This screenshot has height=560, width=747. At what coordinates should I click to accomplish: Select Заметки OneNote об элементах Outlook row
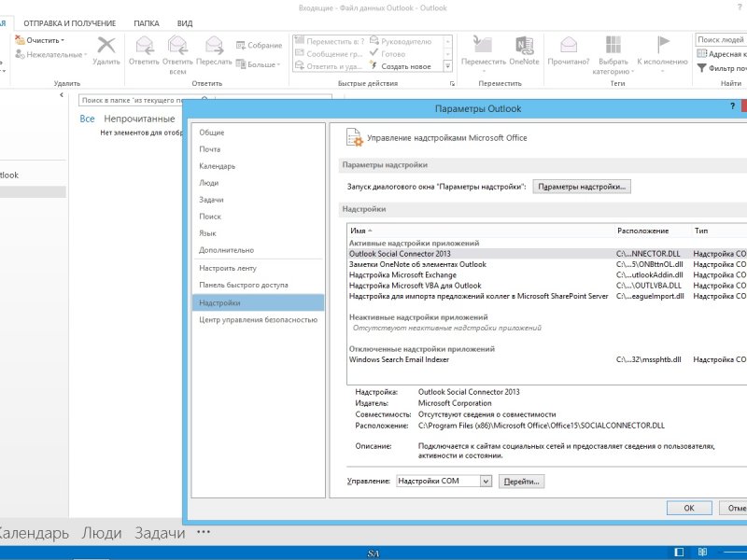click(x=548, y=264)
